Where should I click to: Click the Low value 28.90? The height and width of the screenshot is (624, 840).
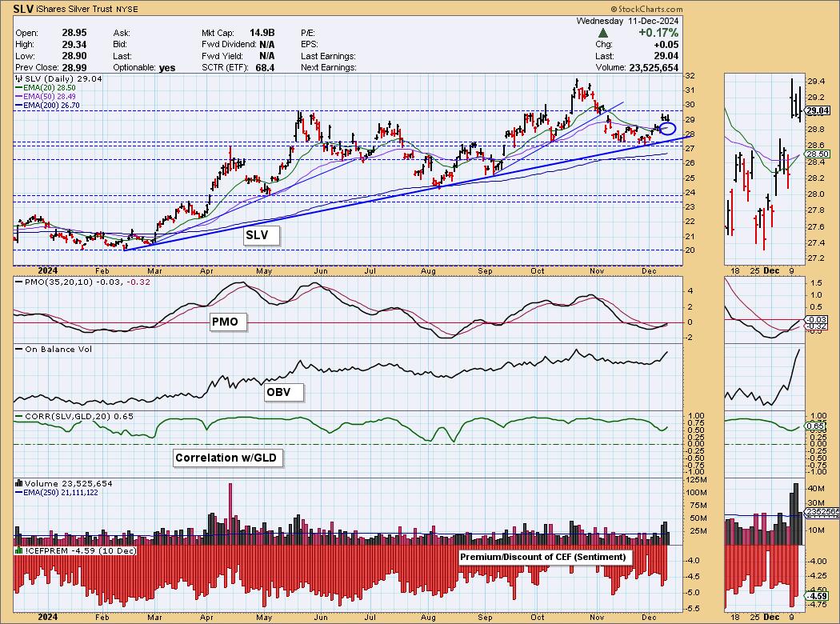coord(74,56)
